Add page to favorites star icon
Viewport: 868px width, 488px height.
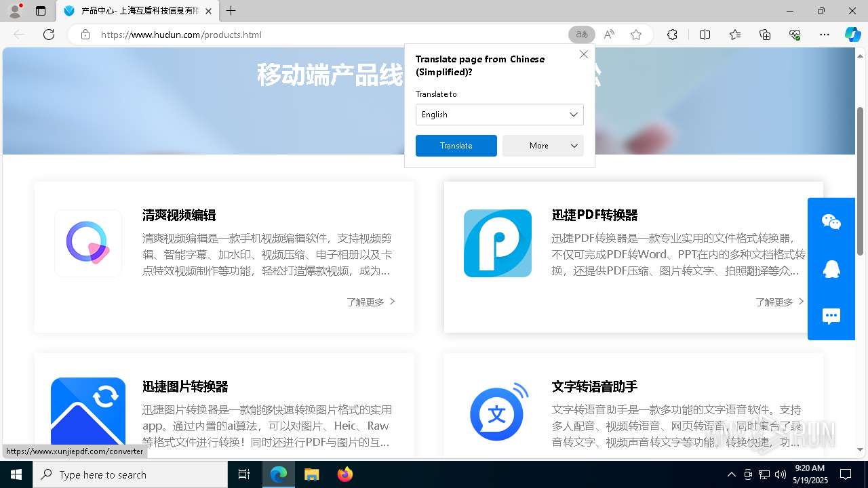coord(636,35)
